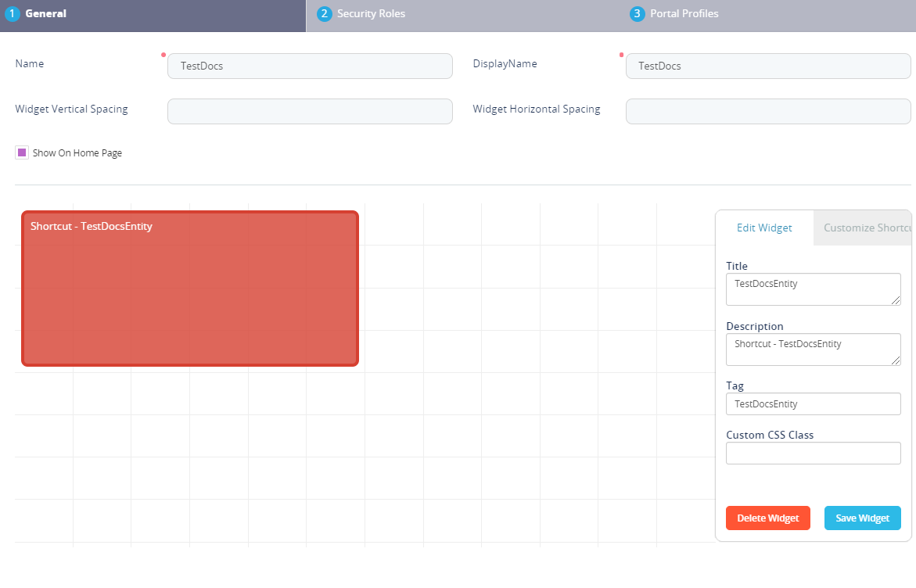Image resolution: width=916 pixels, height=588 pixels.
Task: Toggle the Show On Home Page checkbox
Action: (x=22, y=153)
